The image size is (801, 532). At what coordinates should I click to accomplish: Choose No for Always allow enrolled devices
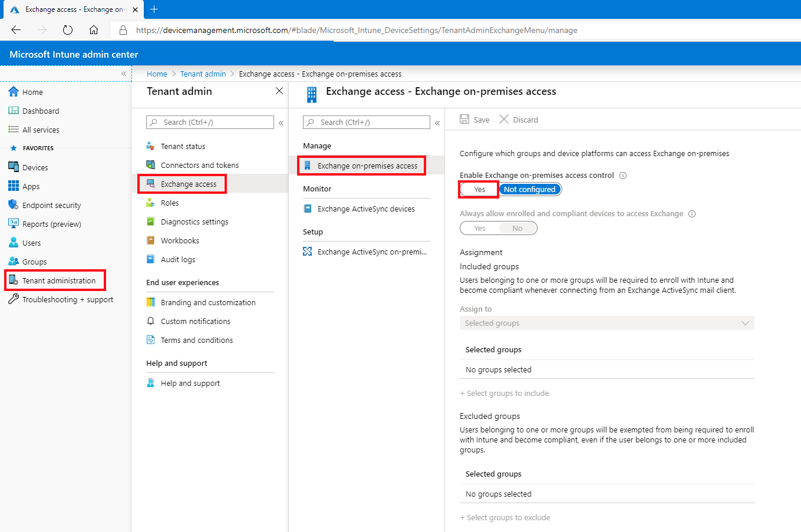point(517,229)
